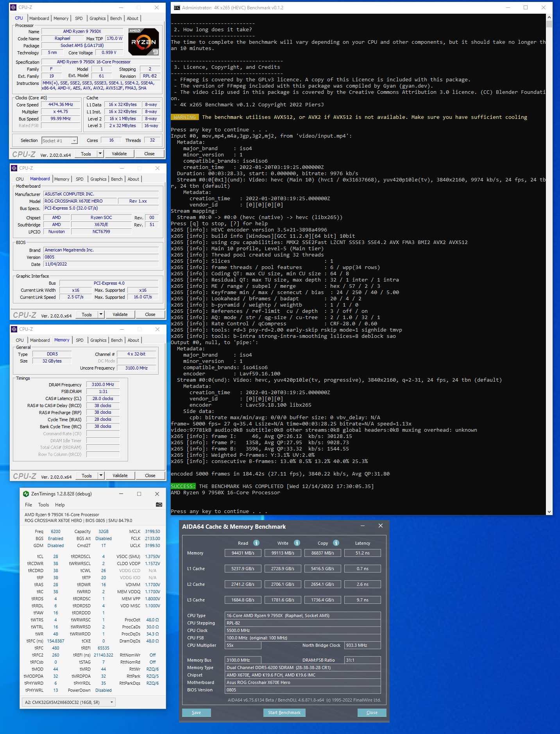Click Close in the CPU tab window
This screenshot has height=734, width=560.
pos(149,154)
